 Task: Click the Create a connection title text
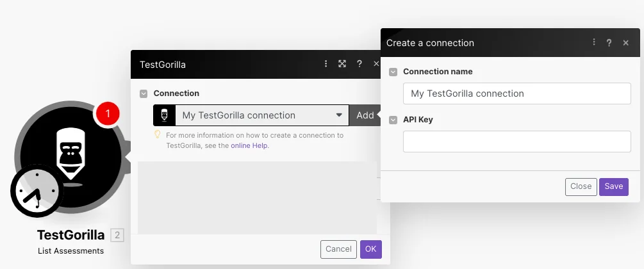pyautogui.click(x=430, y=43)
